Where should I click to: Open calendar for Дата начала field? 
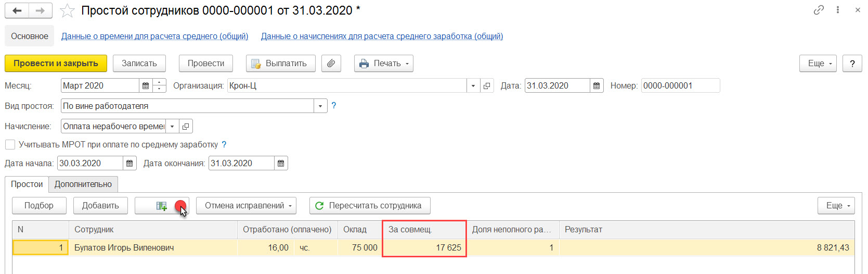point(129,164)
